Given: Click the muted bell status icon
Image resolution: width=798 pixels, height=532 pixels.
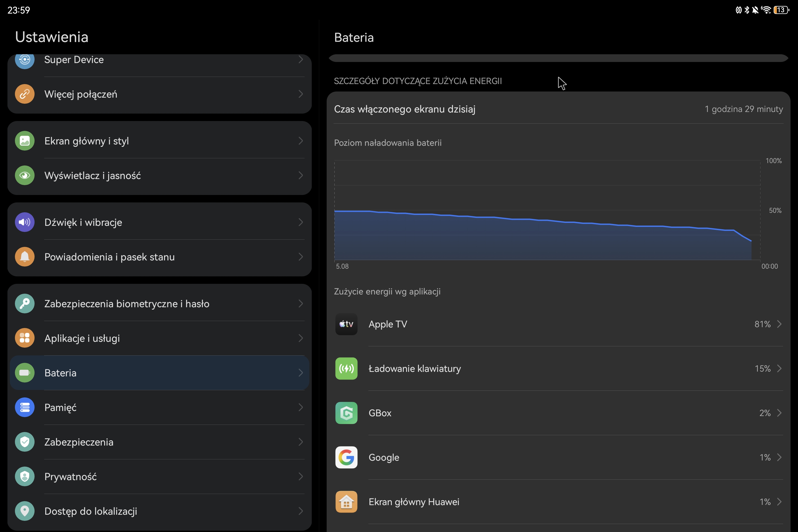Looking at the screenshot, I should (x=755, y=10).
